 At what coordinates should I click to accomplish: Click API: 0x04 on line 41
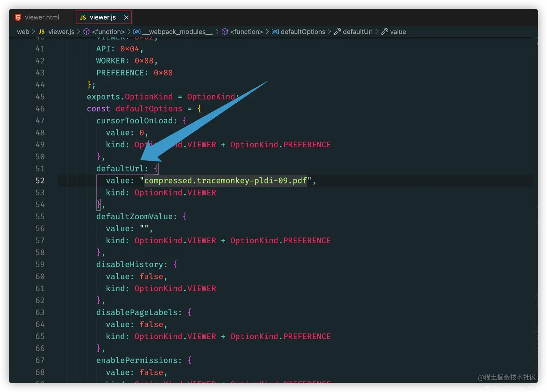(x=118, y=49)
